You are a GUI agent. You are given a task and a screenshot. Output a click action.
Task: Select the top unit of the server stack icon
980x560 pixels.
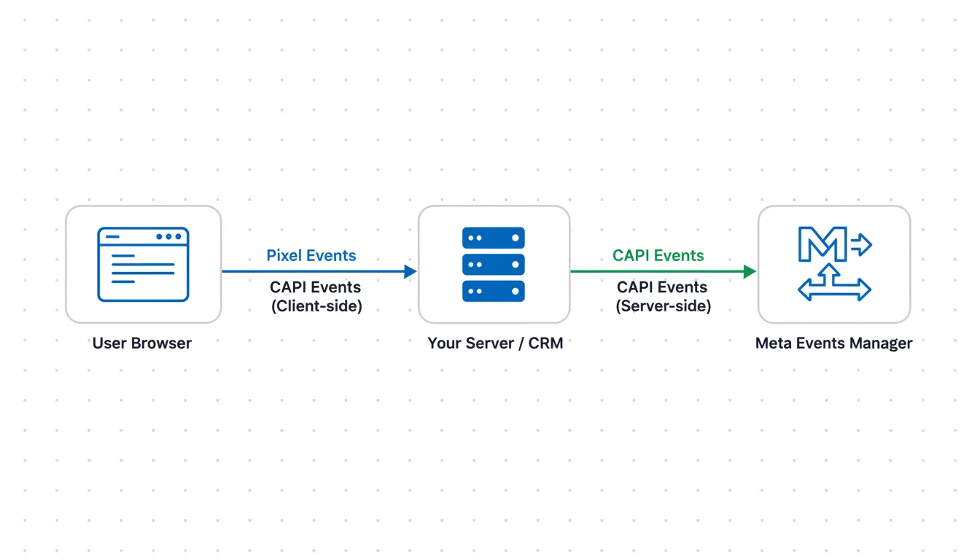coord(494,238)
